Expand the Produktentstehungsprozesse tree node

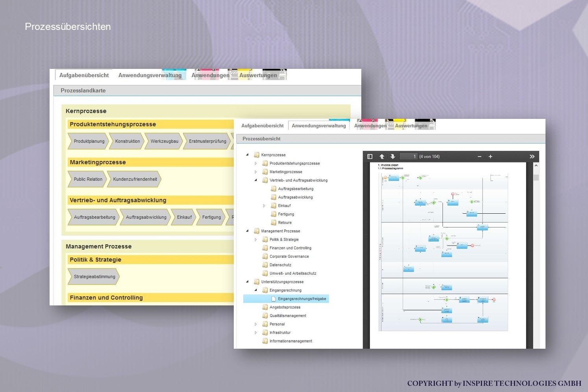tap(256, 163)
